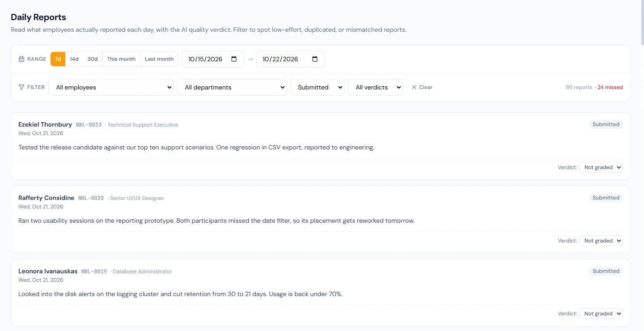Click the X icon of Clear
644x331 pixels.
[414, 87]
